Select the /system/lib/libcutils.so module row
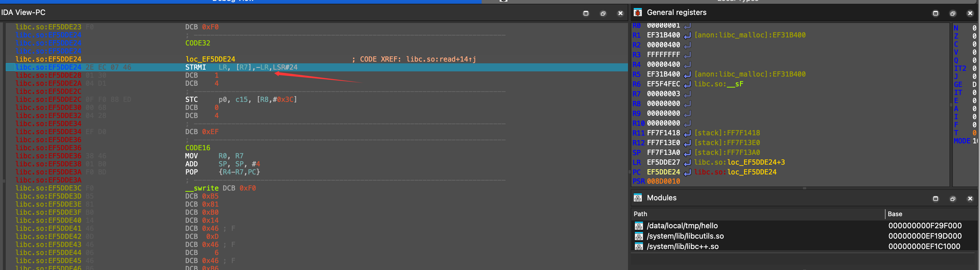Screen dimensions: 980x270 pyautogui.click(x=685, y=236)
